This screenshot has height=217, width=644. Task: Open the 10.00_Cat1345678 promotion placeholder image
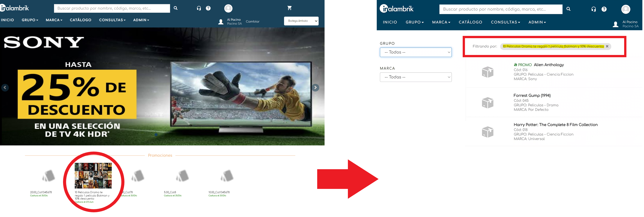point(227,176)
